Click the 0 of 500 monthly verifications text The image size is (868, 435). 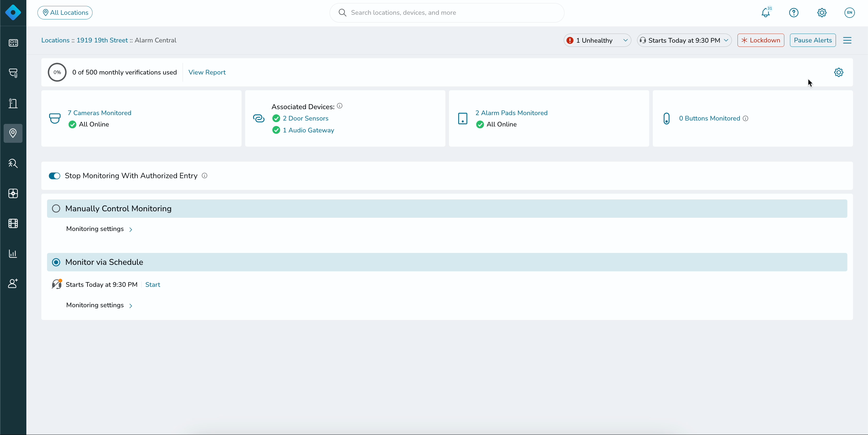pos(124,72)
